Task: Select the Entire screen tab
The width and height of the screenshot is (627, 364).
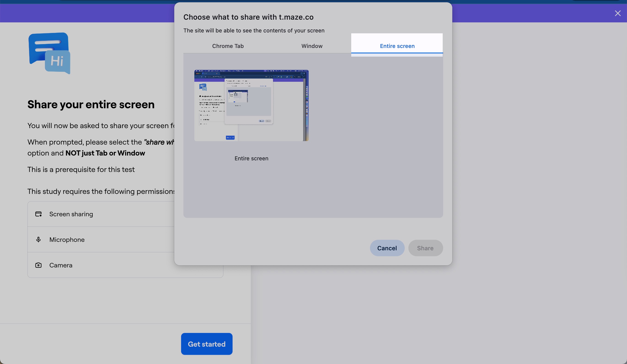Action: [397, 46]
